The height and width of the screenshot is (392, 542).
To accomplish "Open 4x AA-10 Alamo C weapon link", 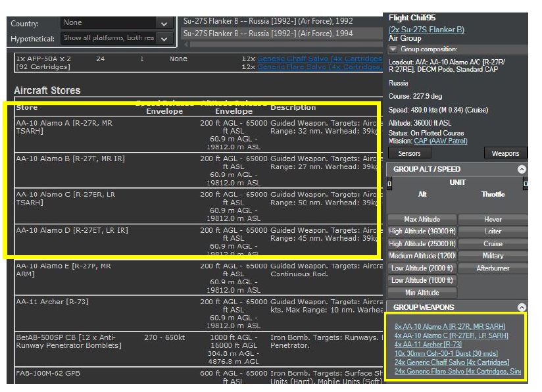I will coord(451,335).
